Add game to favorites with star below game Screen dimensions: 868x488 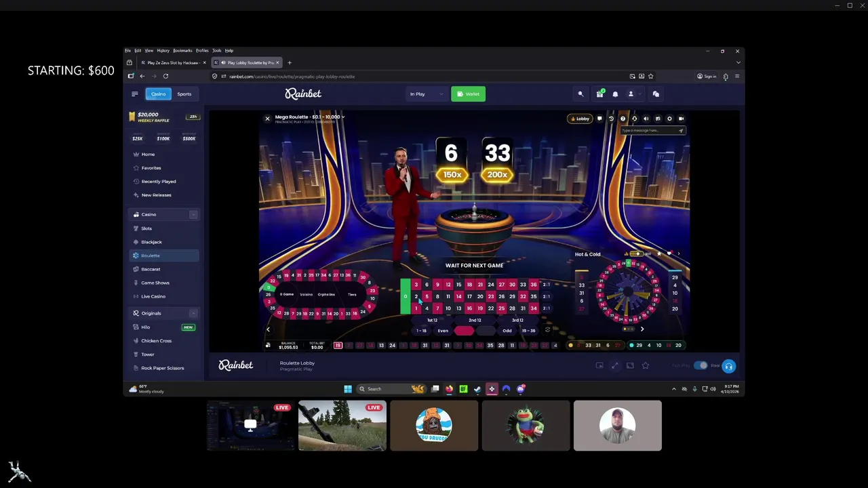click(x=645, y=366)
